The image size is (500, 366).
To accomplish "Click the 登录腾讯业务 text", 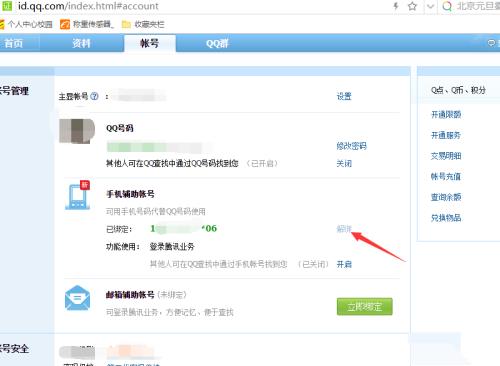I will point(172,247).
